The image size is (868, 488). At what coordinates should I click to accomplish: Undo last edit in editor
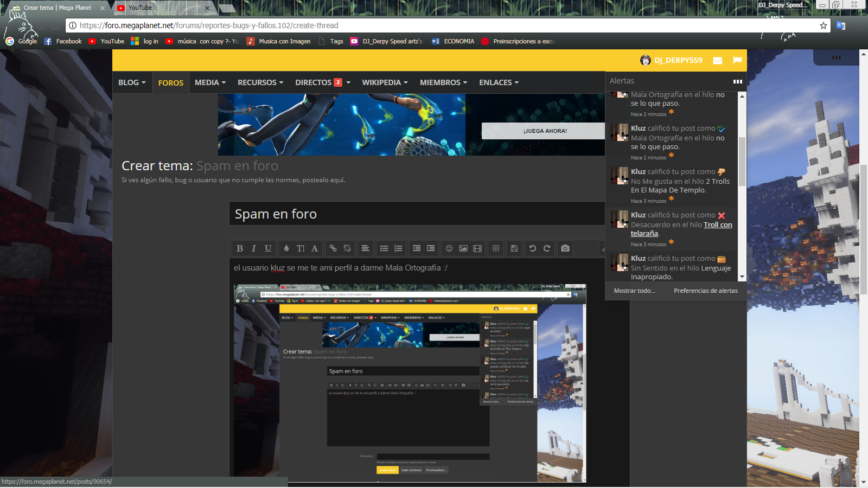[533, 248]
